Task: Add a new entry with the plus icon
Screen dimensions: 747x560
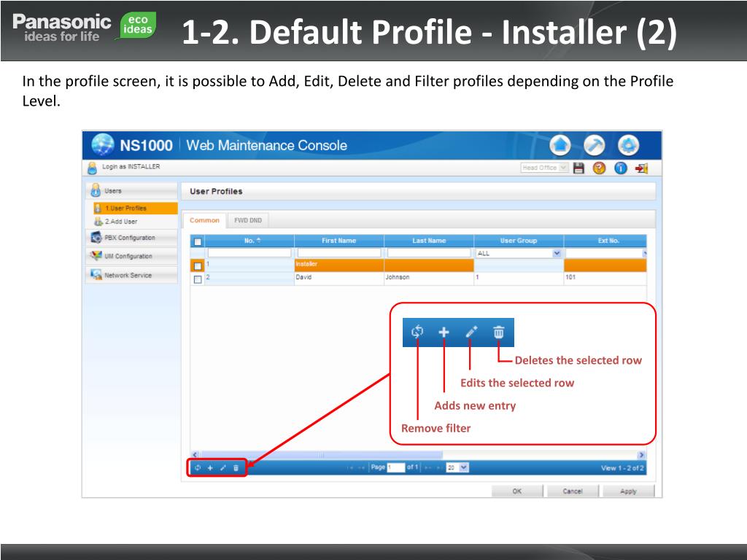Action: pyautogui.click(x=210, y=467)
